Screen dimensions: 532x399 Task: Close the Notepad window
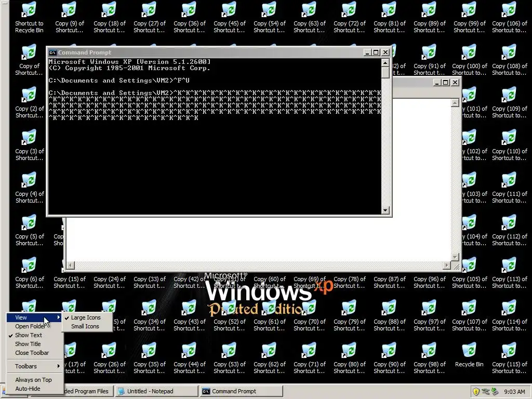click(455, 83)
